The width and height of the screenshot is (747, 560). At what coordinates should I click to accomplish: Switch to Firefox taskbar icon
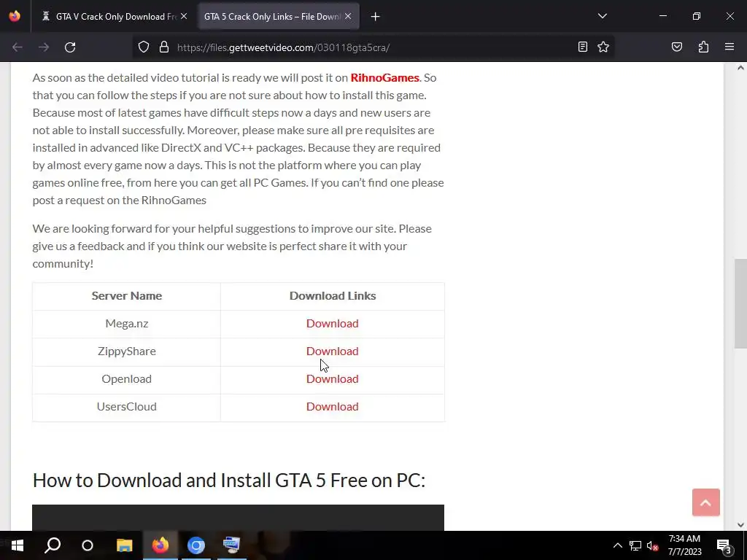[160, 545]
